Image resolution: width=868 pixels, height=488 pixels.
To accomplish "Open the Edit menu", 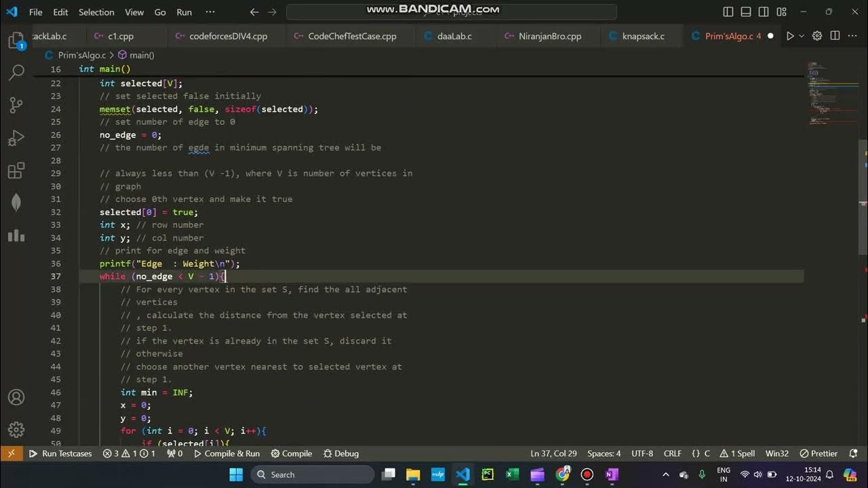I will (x=60, y=12).
